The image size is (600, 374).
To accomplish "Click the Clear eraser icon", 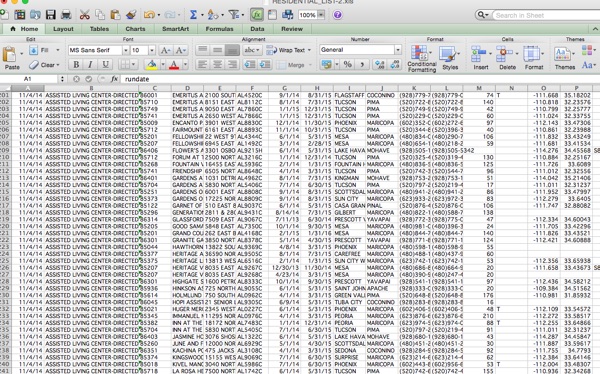I will pos(45,65).
